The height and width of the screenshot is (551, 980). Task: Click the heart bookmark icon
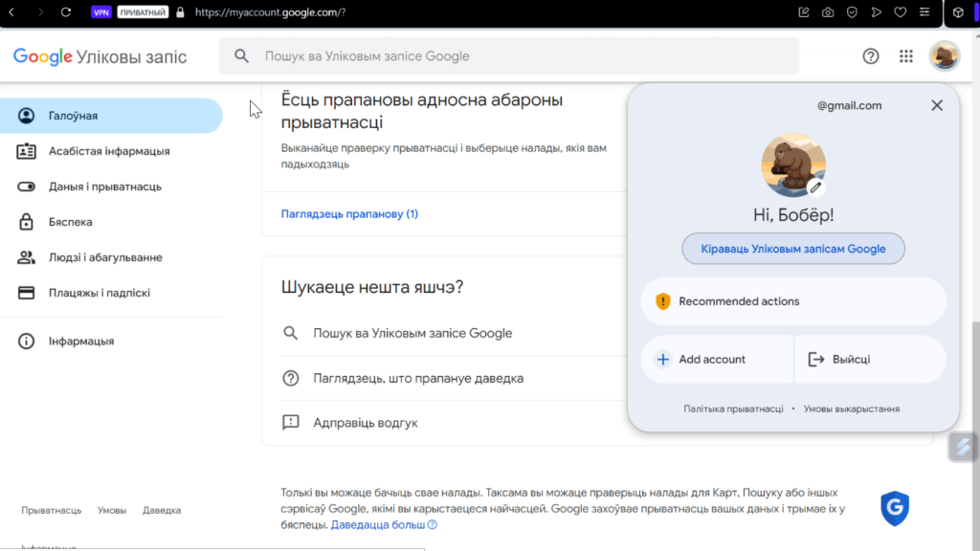point(900,11)
